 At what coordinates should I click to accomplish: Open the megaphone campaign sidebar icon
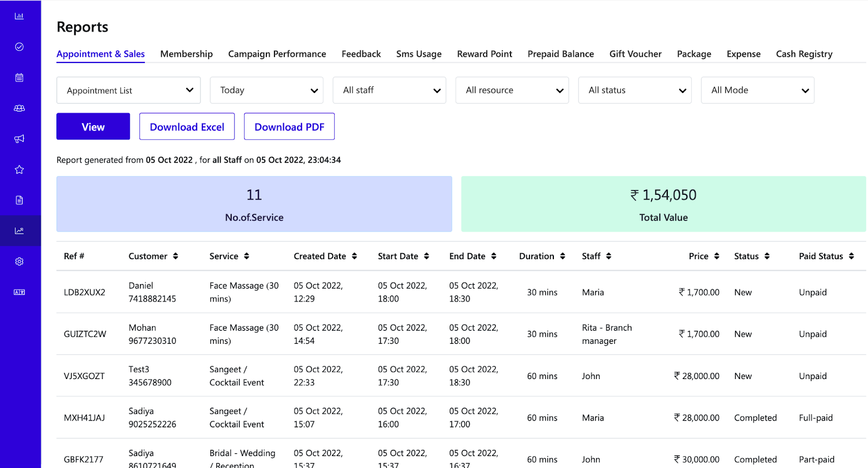pos(20,139)
